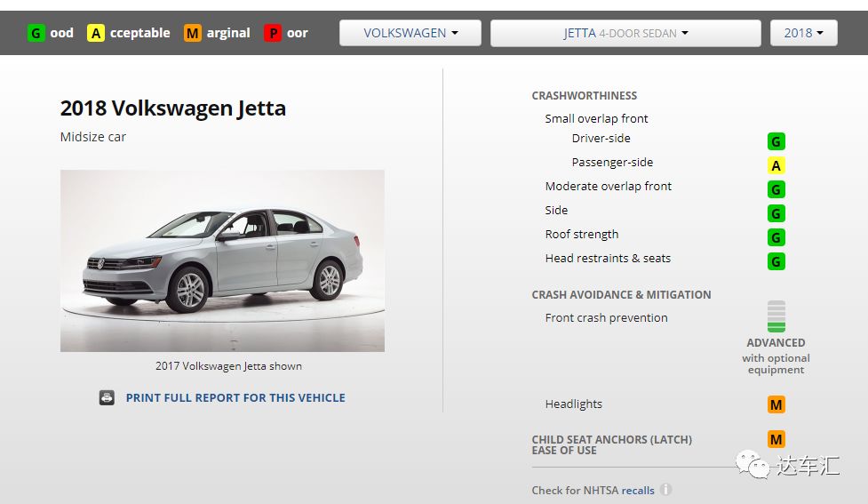
Task: Click the printer icon beside the report link
Action: [107, 397]
